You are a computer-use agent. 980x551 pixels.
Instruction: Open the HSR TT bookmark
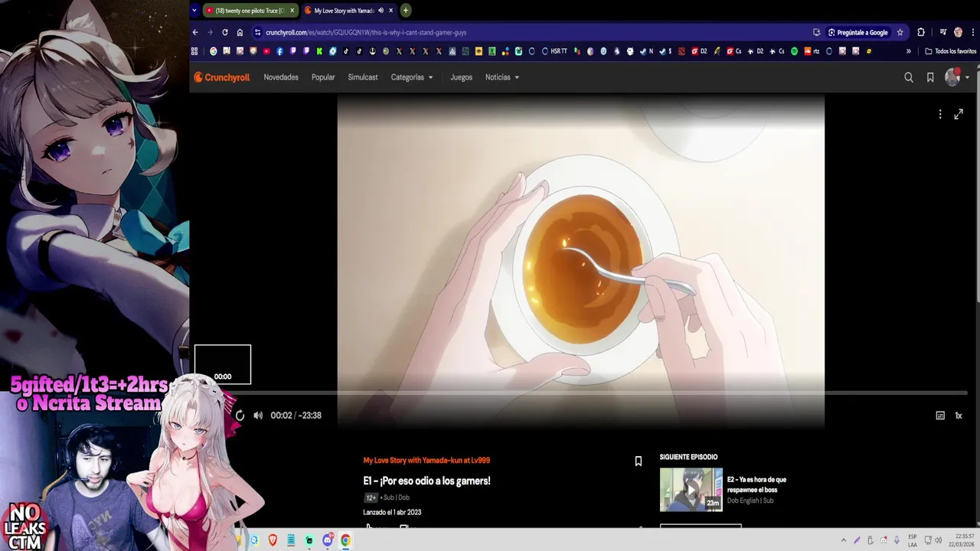pyautogui.click(x=554, y=51)
